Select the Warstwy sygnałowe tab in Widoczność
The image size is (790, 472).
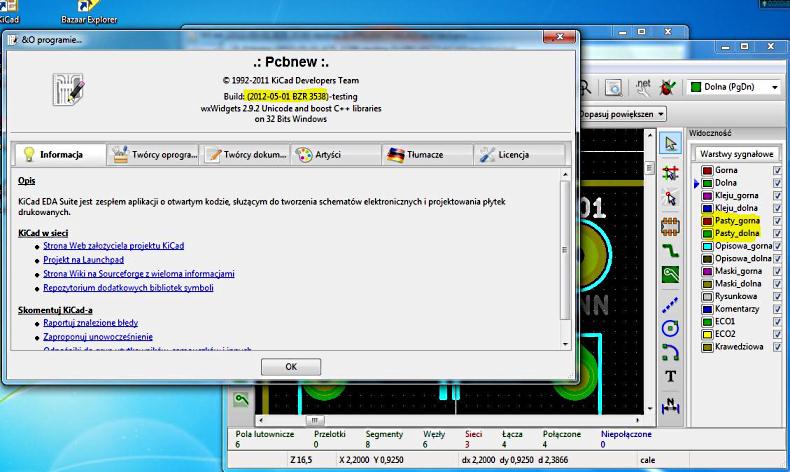pos(736,154)
